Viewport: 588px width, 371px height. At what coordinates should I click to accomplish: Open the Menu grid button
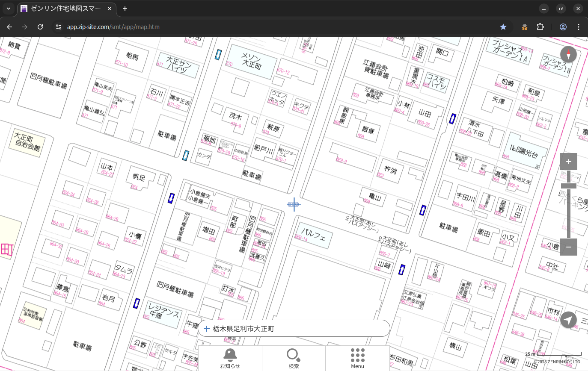(x=357, y=358)
